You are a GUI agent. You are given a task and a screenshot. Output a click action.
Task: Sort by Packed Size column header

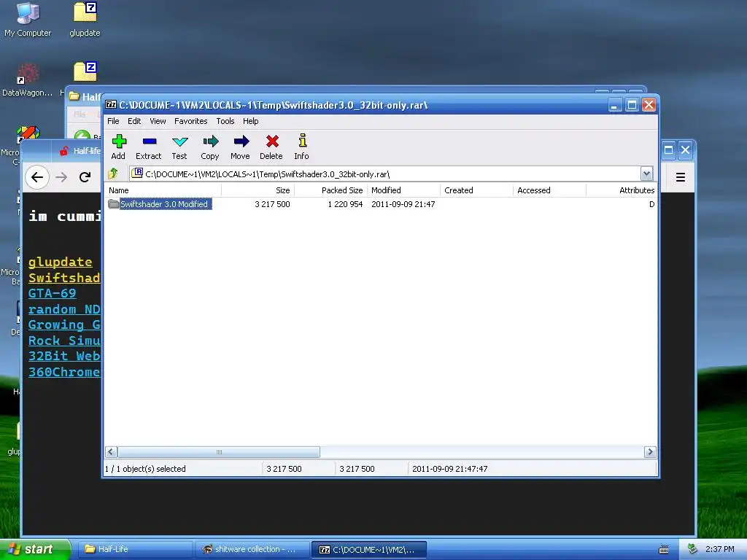[x=330, y=190]
